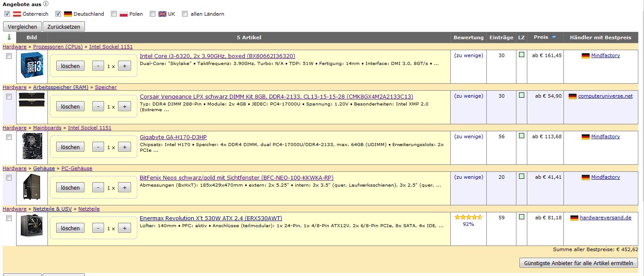Increase quantity of Intel Core i3-6320
The height and width of the screenshot is (276, 644).
pos(125,66)
